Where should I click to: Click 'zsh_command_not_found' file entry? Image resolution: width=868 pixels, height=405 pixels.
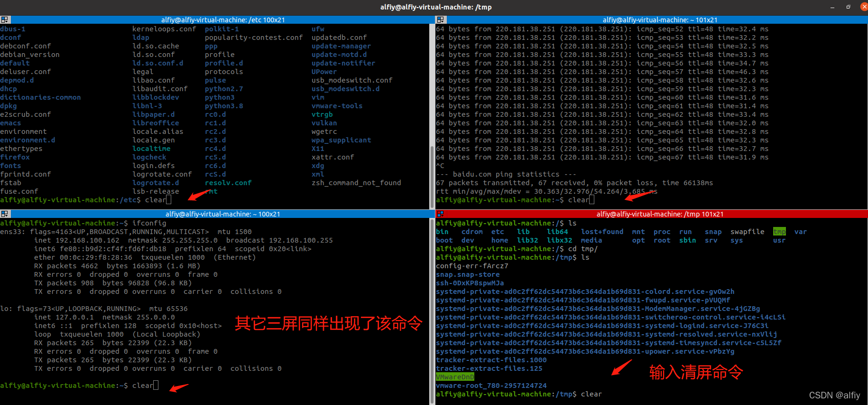[356, 183]
